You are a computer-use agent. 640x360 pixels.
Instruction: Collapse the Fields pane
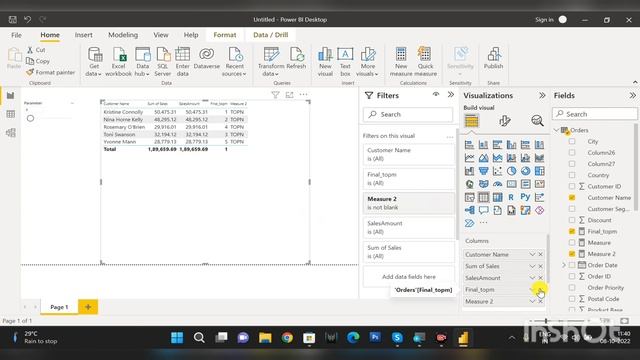pos(632,95)
